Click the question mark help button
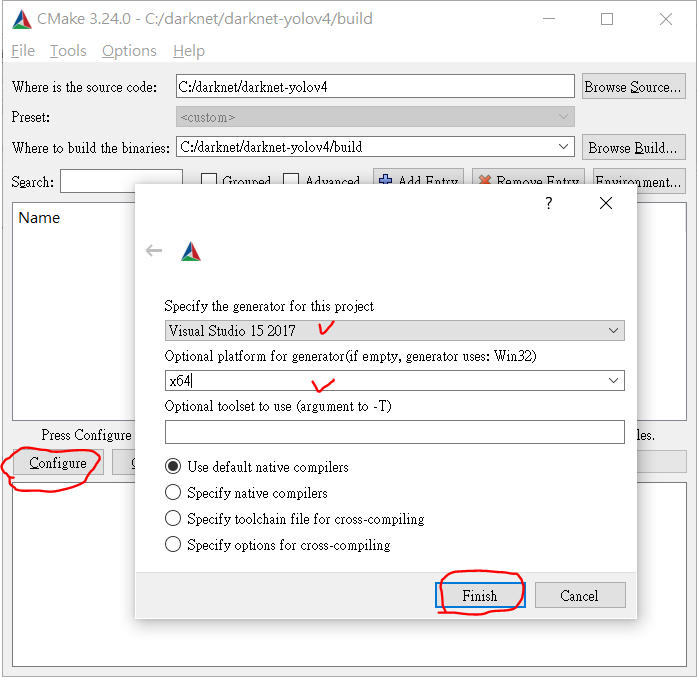The width and height of the screenshot is (697, 677). (x=549, y=203)
